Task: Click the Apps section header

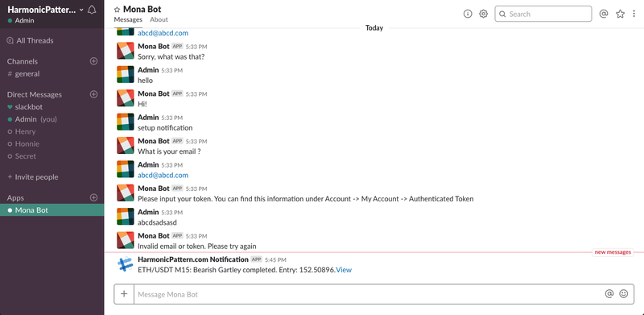Action: pos(15,198)
